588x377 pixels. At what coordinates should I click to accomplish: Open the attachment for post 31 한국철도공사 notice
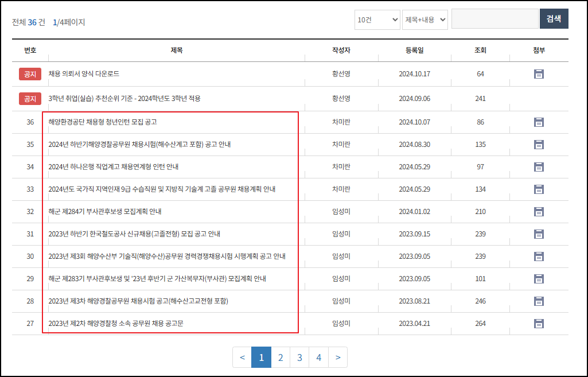coord(538,234)
